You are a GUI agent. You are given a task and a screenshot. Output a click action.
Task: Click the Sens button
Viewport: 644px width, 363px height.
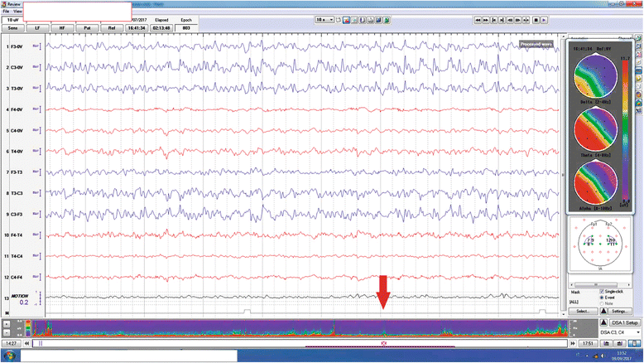(12, 27)
